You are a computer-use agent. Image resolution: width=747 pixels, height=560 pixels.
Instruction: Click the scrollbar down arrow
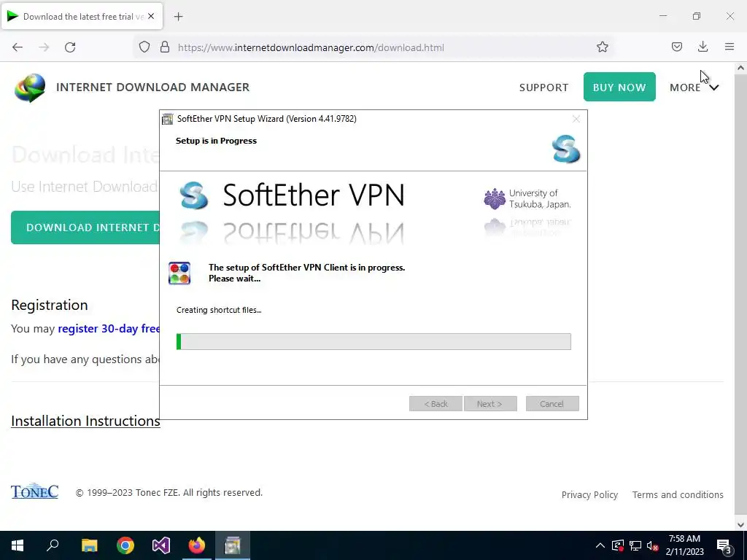click(740, 525)
